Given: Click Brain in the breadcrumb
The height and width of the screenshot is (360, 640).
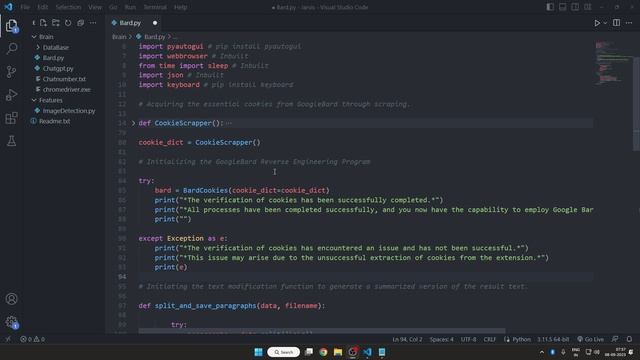Looking at the screenshot, I should (x=119, y=37).
